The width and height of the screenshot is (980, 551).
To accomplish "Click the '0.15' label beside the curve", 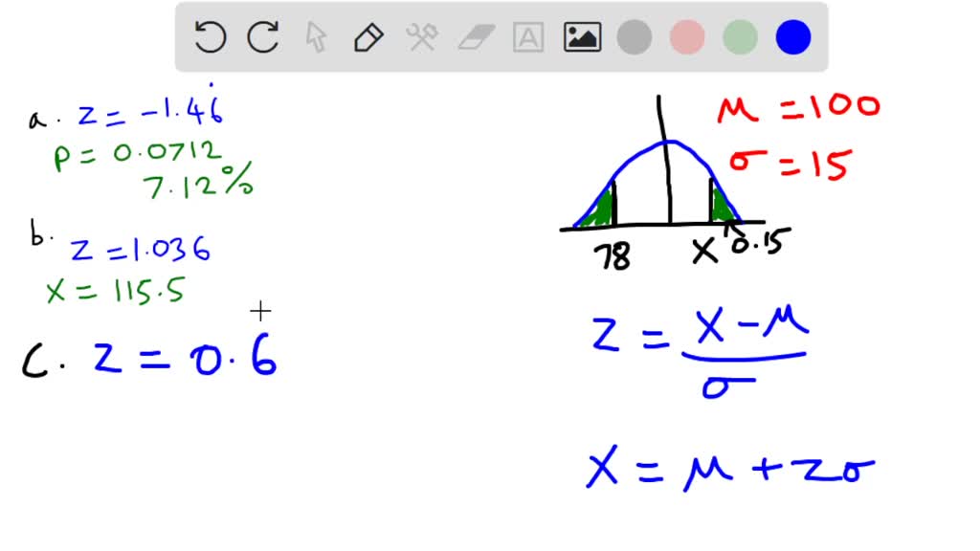I will point(761,241).
